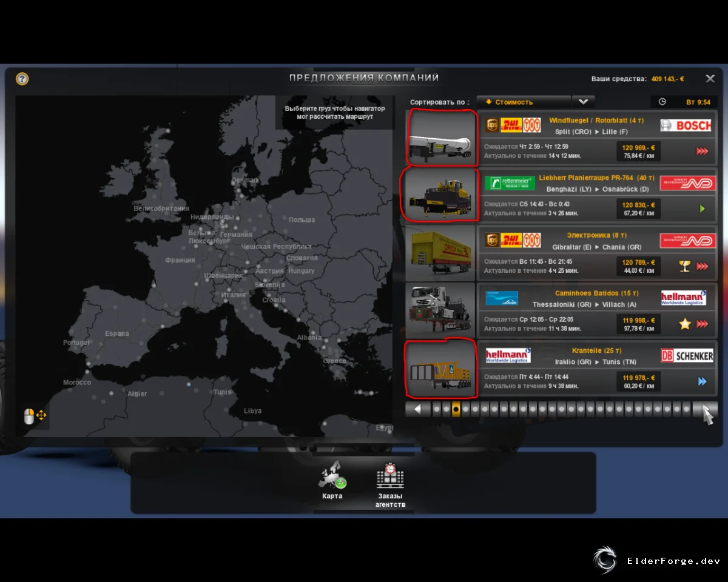Click green arrow on Liebherr Planierraupe job
Screen dimensions: 728x582
click(x=702, y=209)
